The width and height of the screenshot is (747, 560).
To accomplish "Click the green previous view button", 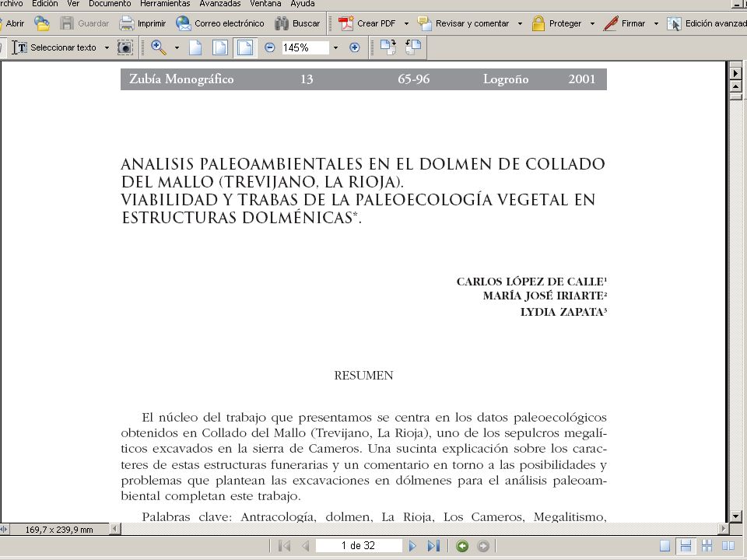I will coord(462,546).
